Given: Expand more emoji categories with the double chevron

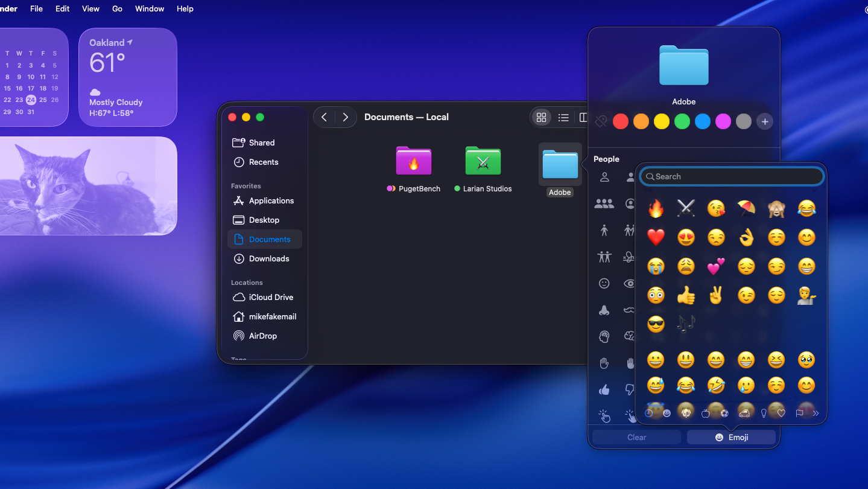Looking at the screenshot, I should pyautogui.click(x=816, y=413).
